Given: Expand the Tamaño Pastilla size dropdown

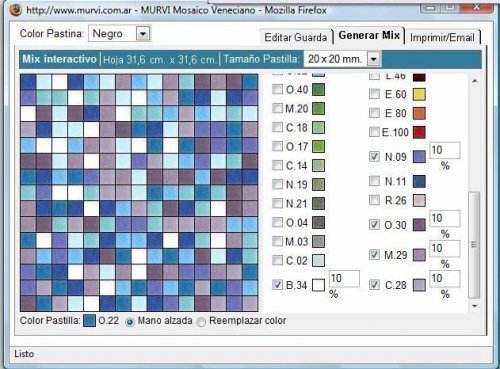Looking at the screenshot, I should [374, 59].
